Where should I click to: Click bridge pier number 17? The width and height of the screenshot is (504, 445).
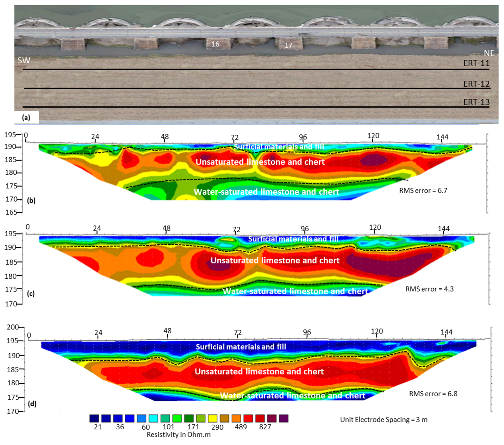click(x=288, y=45)
